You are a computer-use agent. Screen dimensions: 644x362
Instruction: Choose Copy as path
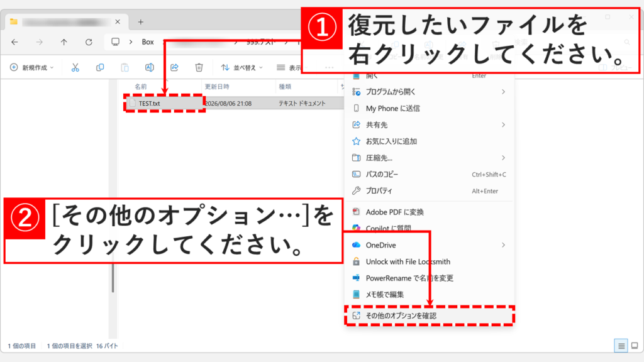[x=429, y=175]
